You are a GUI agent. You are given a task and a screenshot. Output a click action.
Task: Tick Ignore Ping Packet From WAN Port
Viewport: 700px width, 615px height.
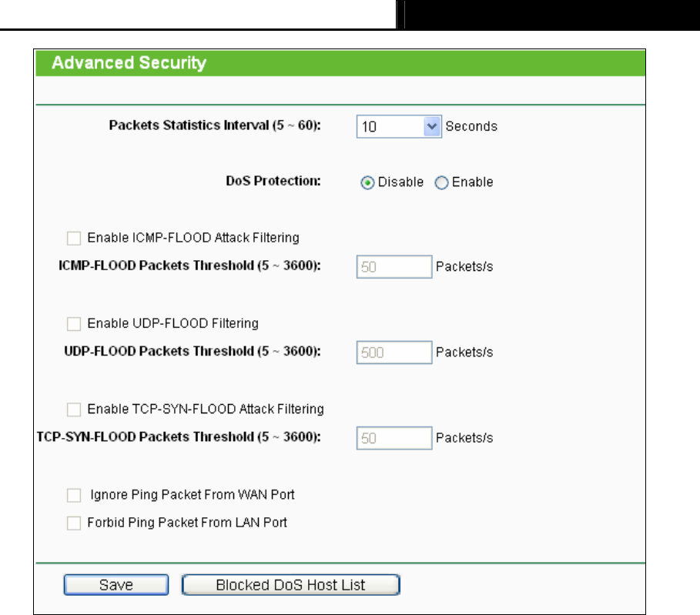(x=74, y=495)
